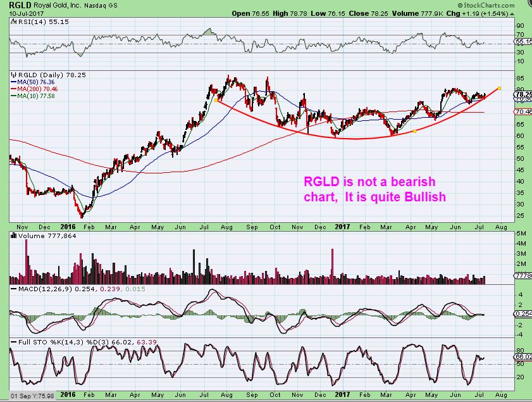Click the small triangle icon after Chg value

(512, 15)
